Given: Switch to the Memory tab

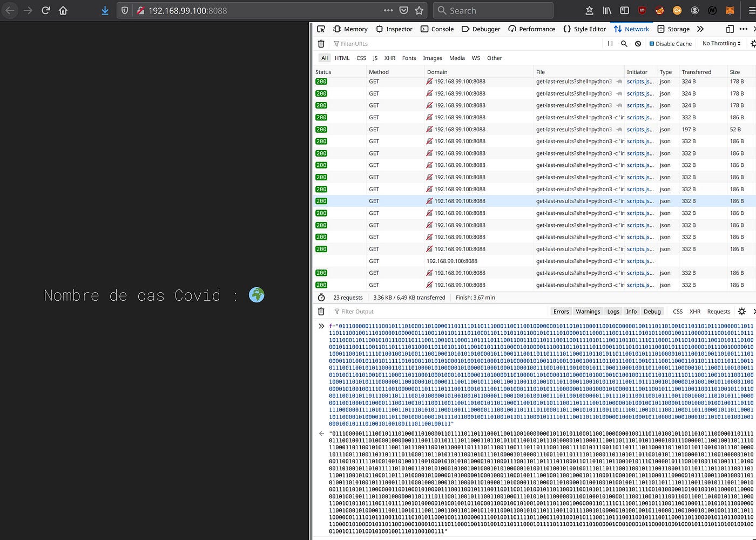Looking at the screenshot, I should (x=350, y=29).
